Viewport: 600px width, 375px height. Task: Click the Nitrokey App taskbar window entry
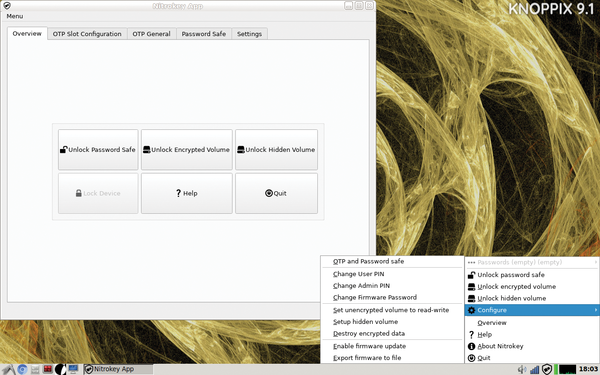[x=118, y=369]
